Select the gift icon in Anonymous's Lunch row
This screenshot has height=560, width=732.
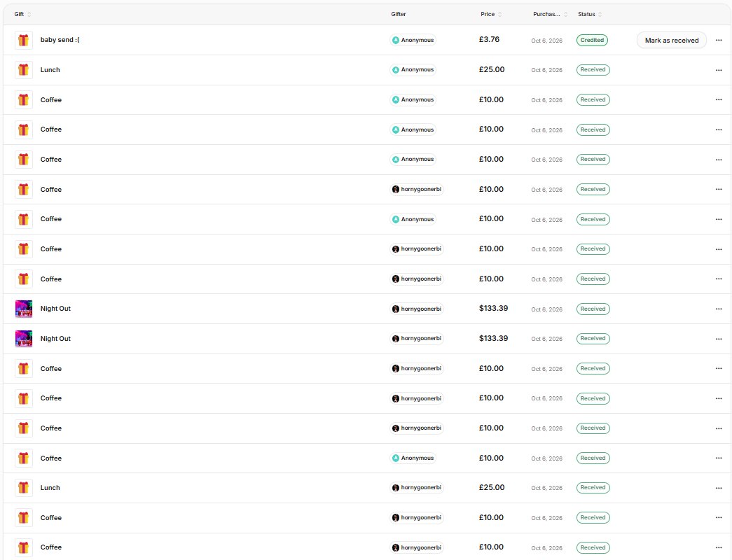[x=24, y=70]
